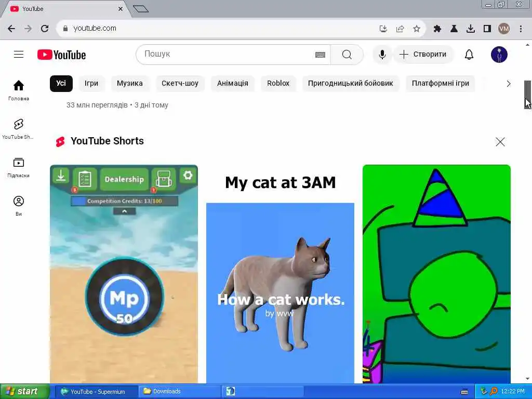This screenshot has height=399, width=532.
Task: Click the Створити create button
Action: [423, 55]
